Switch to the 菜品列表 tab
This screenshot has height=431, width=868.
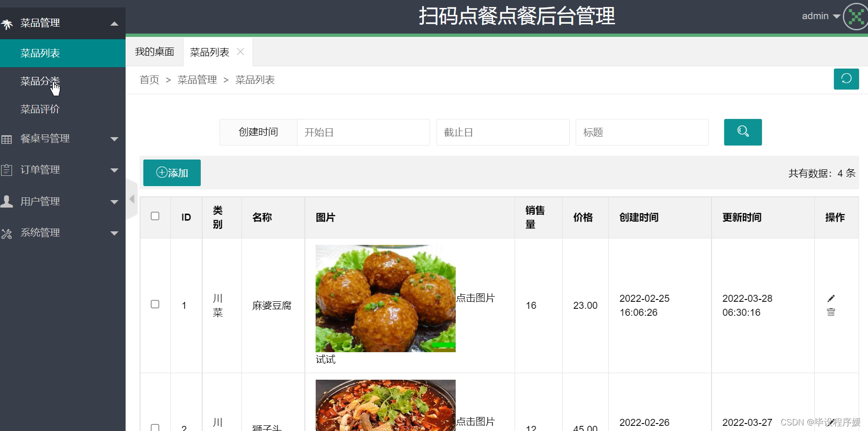point(210,52)
